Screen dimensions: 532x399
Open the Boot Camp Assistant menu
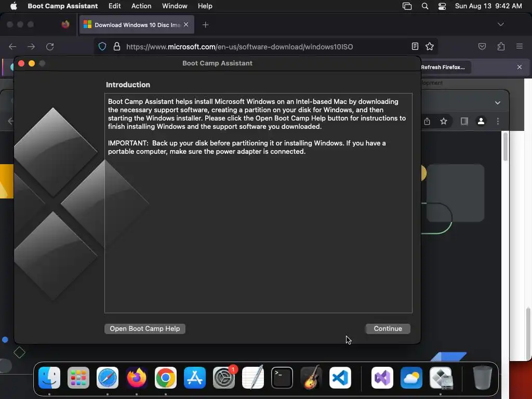click(62, 6)
